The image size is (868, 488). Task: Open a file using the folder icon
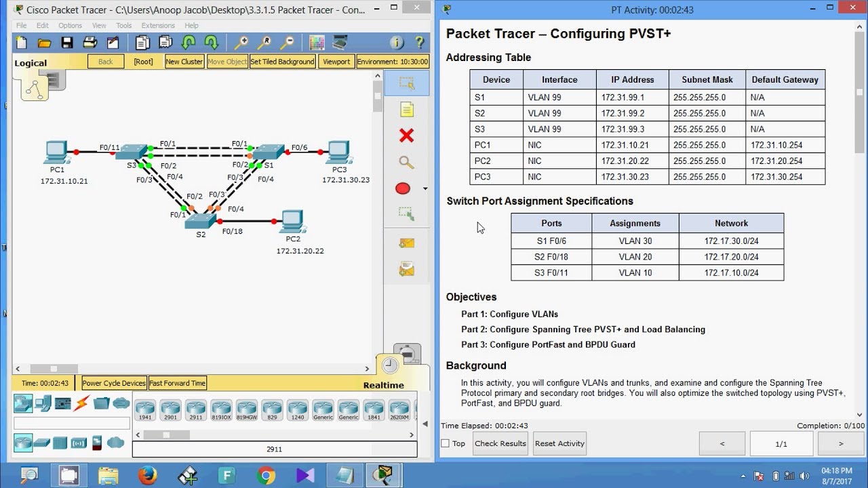coord(44,43)
